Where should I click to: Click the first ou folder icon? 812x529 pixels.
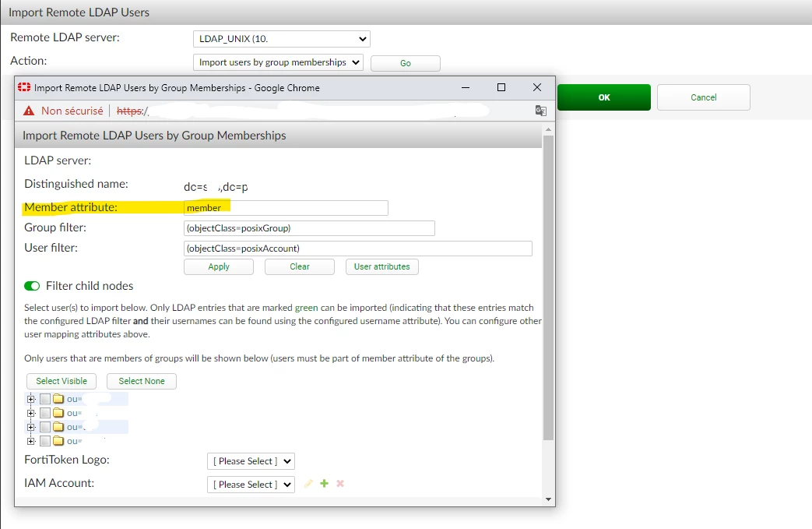coord(58,399)
